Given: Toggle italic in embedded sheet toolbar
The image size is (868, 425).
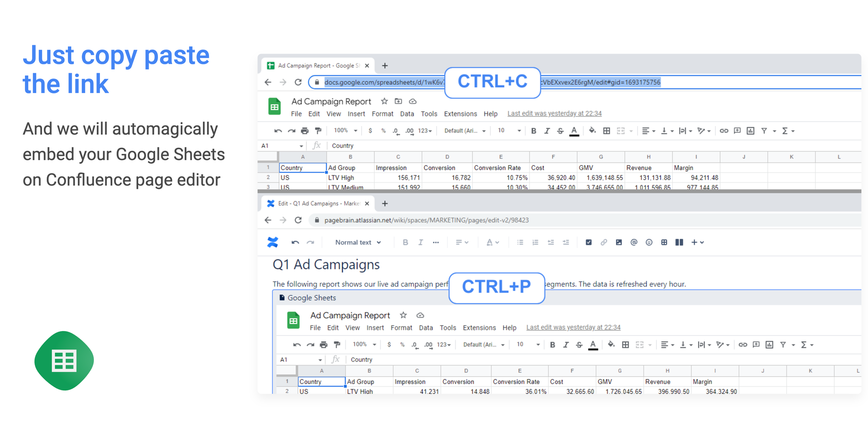Looking at the screenshot, I should pos(566,345).
